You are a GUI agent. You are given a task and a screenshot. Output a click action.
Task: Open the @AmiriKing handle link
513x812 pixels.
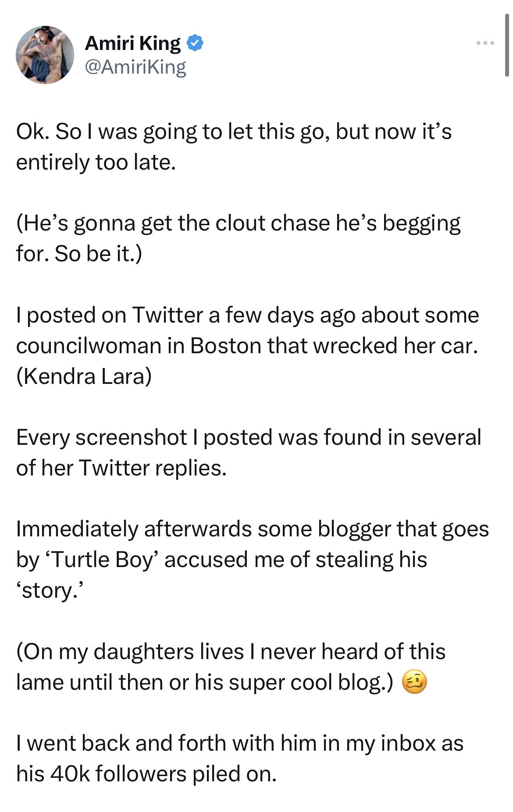point(135,67)
